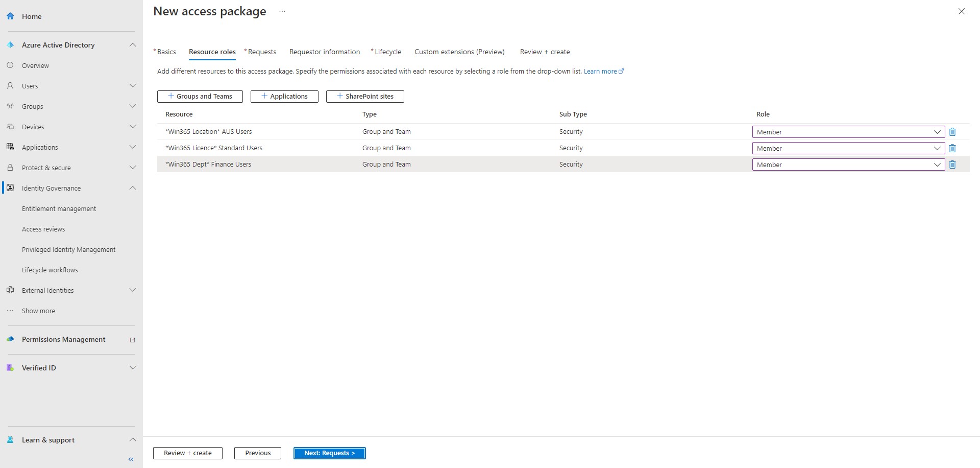Delete the Win365 Dept Finance Users resource
The height and width of the screenshot is (468, 980).
[952, 165]
